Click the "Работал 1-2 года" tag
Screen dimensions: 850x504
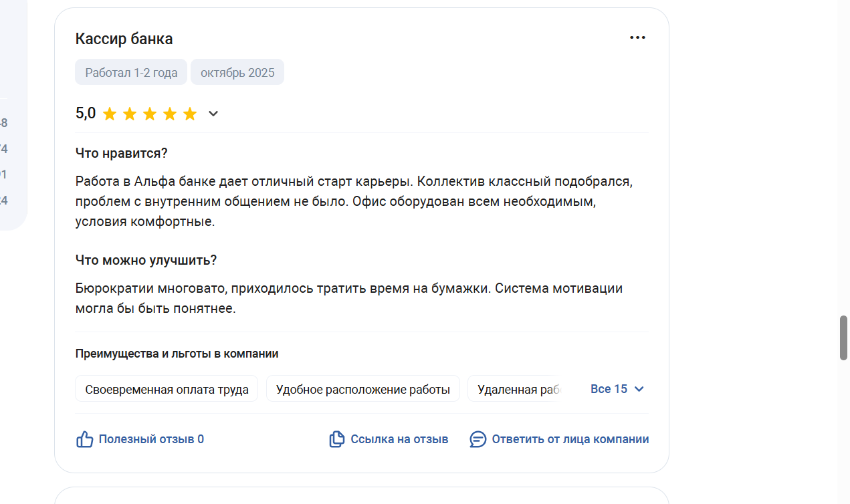pyautogui.click(x=131, y=72)
